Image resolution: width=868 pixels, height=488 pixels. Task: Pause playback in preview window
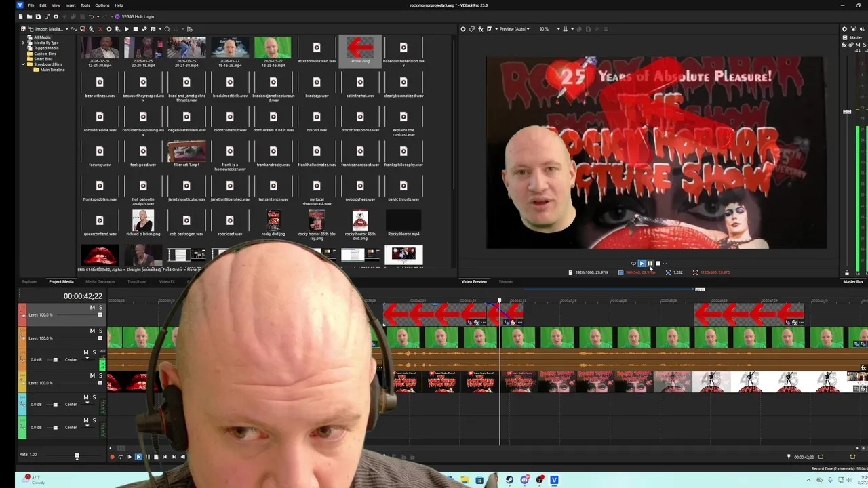(650, 264)
